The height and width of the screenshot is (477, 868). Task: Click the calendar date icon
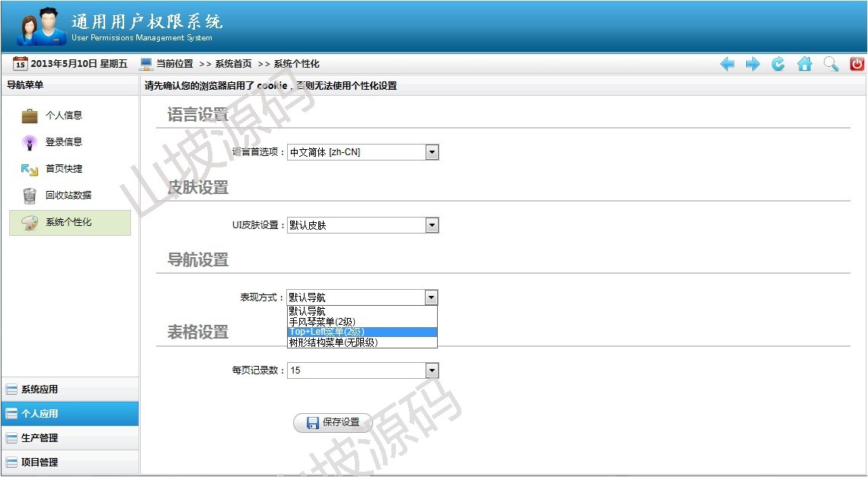pos(20,64)
